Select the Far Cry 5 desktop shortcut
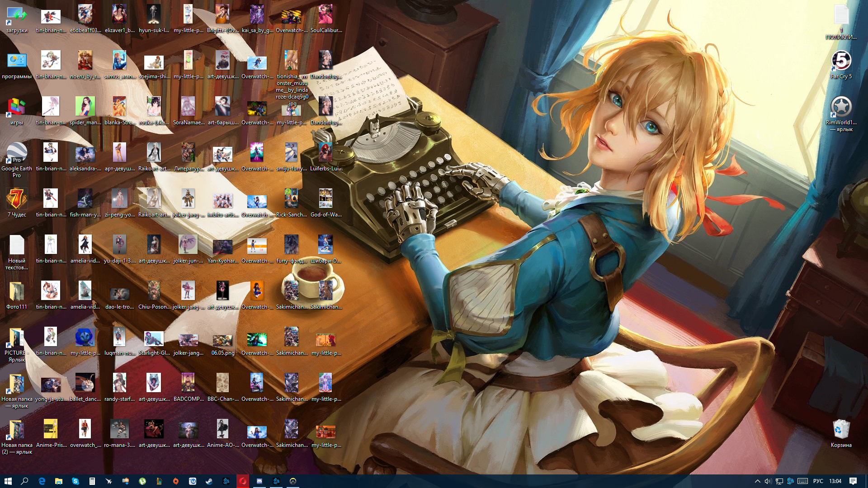 point(841,64)
